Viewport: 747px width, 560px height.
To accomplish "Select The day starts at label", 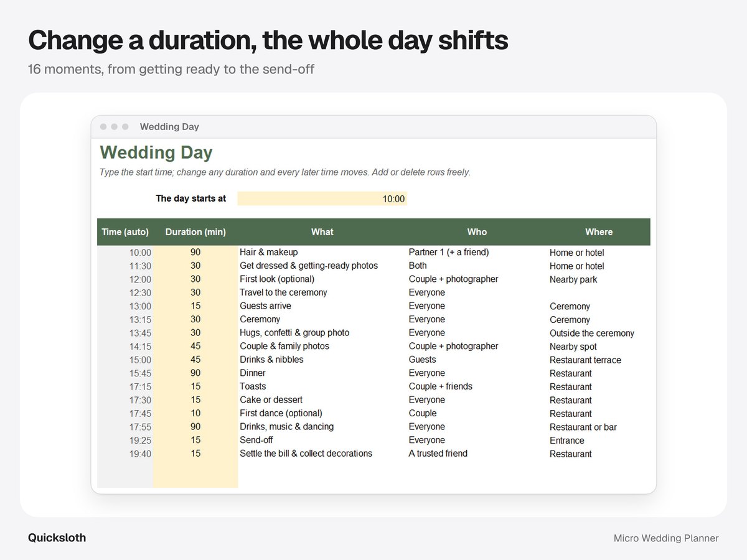I will pos(191,199).
